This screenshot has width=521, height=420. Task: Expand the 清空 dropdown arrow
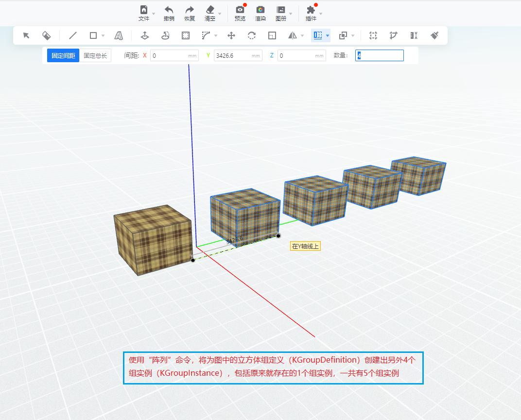pyautogui.click(x=220, y=14)
